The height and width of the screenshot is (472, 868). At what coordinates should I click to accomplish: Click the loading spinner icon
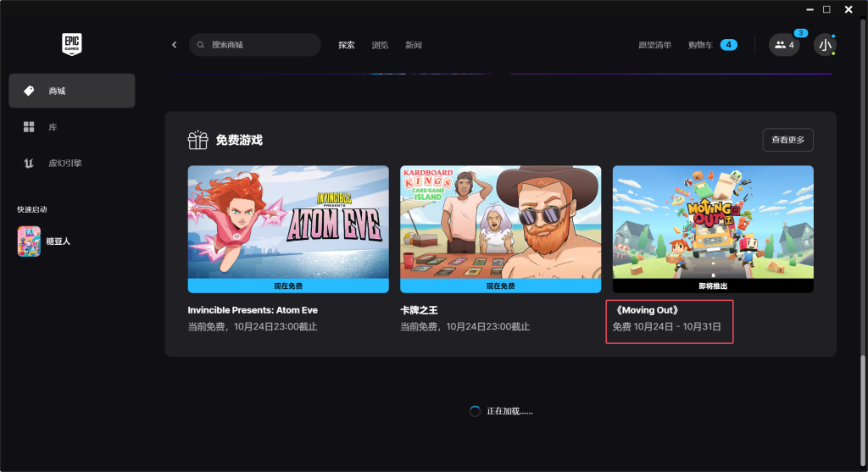pyautogui.click(x=475, y=411)
